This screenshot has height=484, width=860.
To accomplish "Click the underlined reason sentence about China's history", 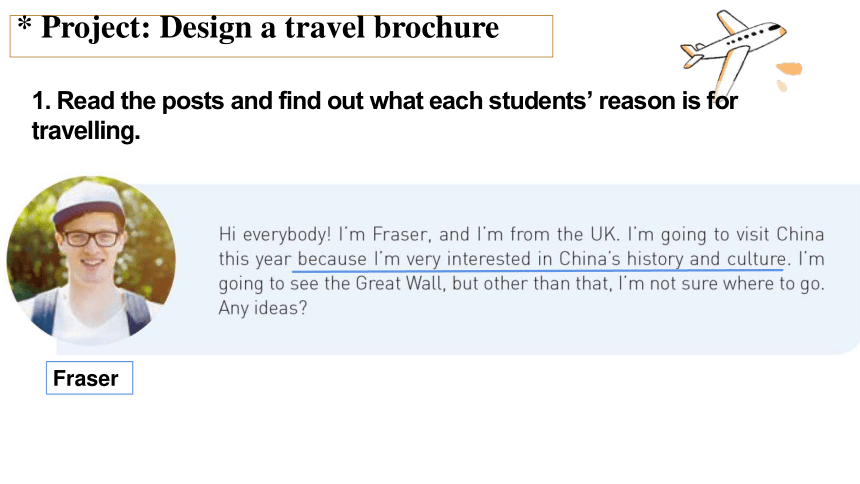I will [541, 259].
